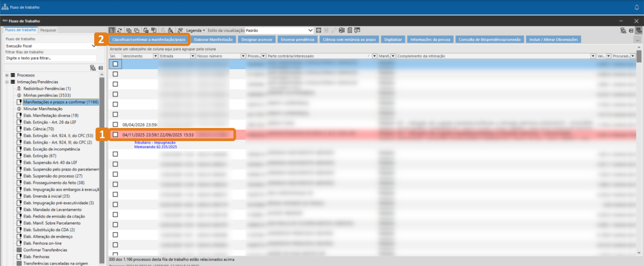Click the refresh icon in the grid toolbar
The image size is (644, 266).
[x=120, y=30]
